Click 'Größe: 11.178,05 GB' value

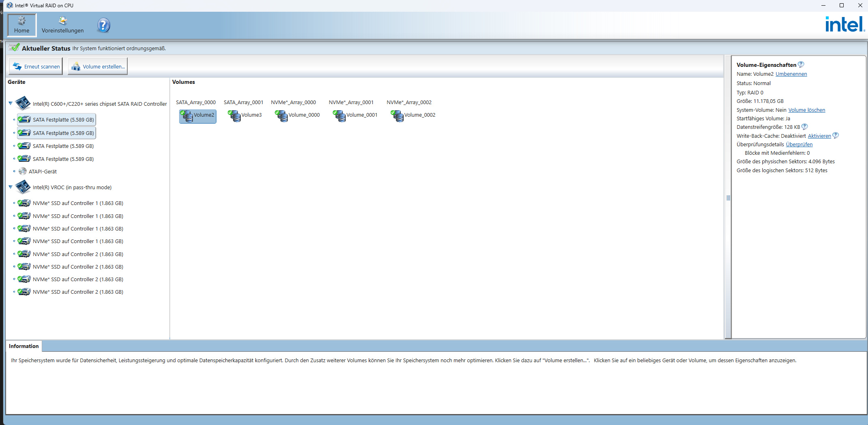[x=760, y=101]
